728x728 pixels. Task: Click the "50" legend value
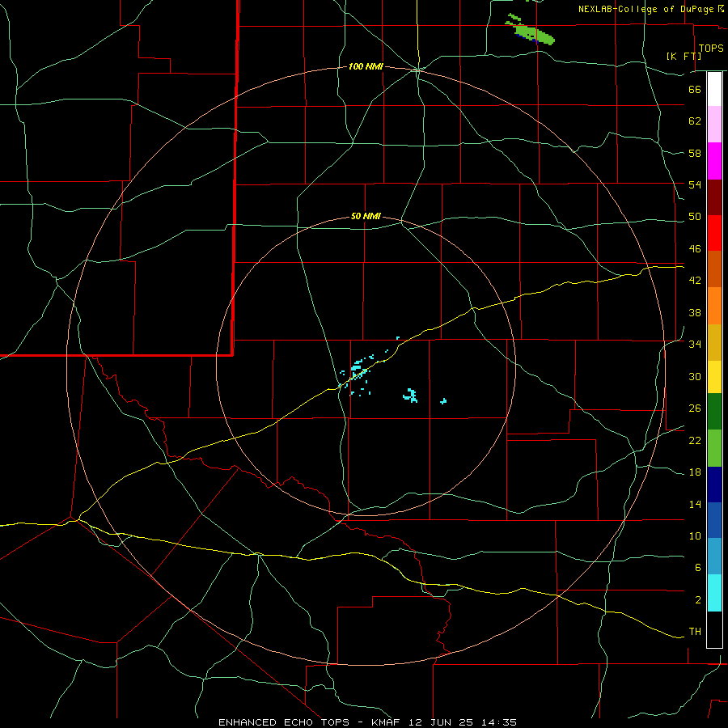click(695, 217)
